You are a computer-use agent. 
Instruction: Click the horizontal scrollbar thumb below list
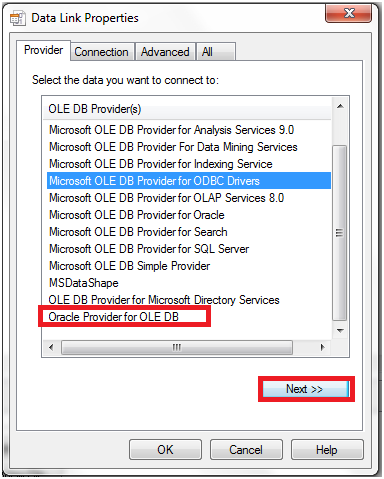pyautogui.click(x=177, y=347)
